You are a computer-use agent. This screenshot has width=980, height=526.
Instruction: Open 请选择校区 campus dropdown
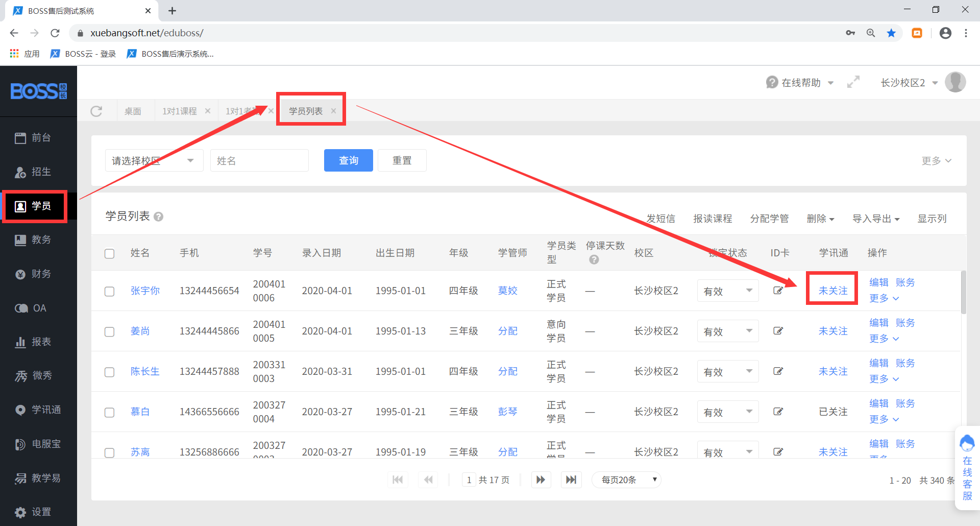[154, 161]
